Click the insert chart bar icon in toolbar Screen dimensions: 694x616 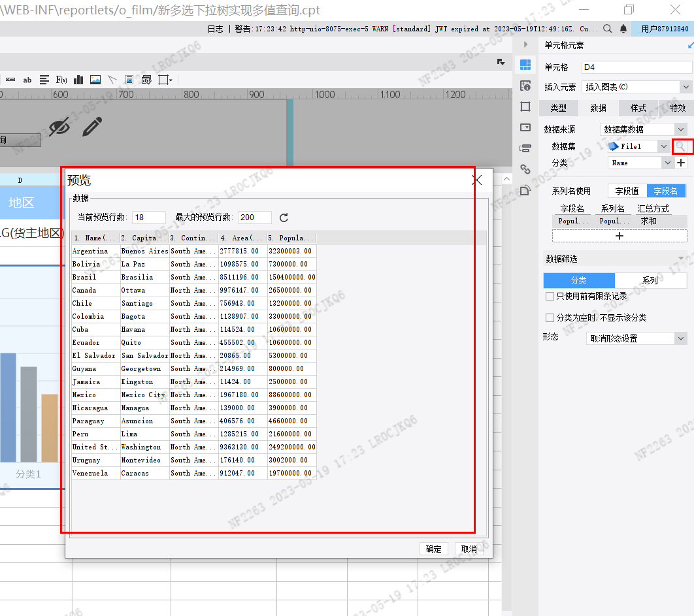78,80
